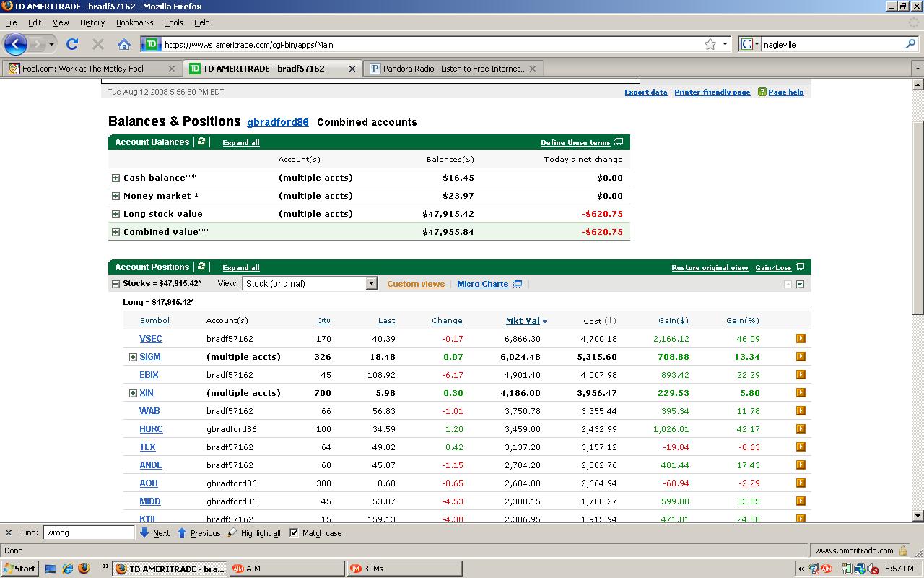
Task: Close the find bar with X icon
Action: tap(9, 532)
